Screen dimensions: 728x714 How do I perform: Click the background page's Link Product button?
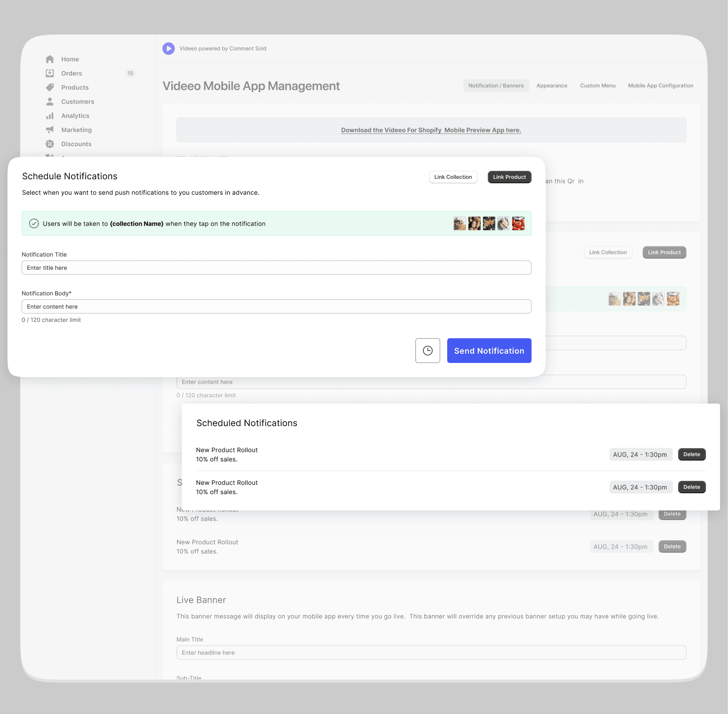coord(664,253)
